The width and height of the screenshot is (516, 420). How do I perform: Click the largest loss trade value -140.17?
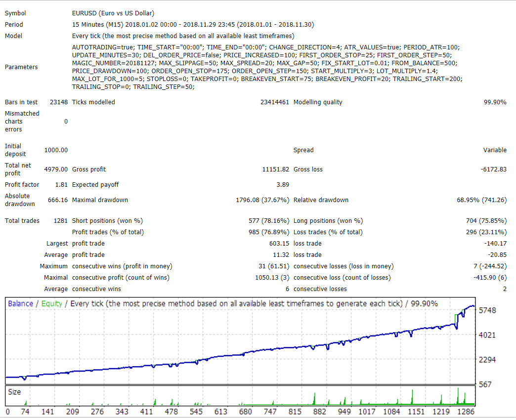(495, 244)
